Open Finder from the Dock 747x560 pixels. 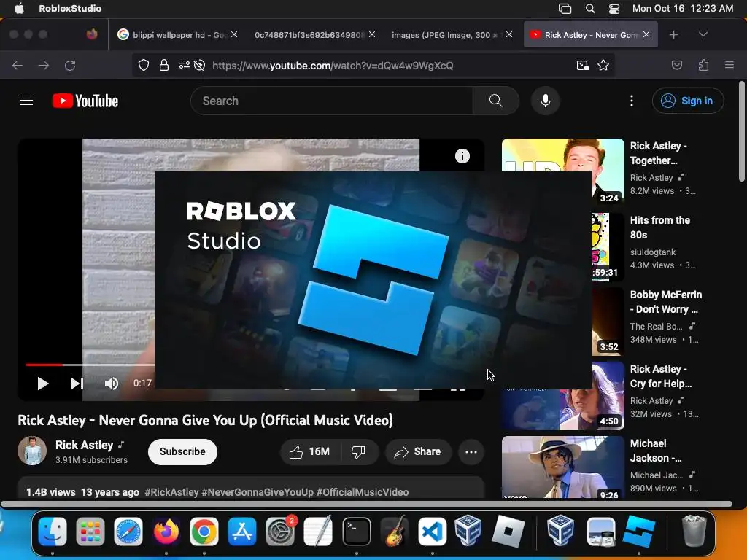tap(53, 532)
